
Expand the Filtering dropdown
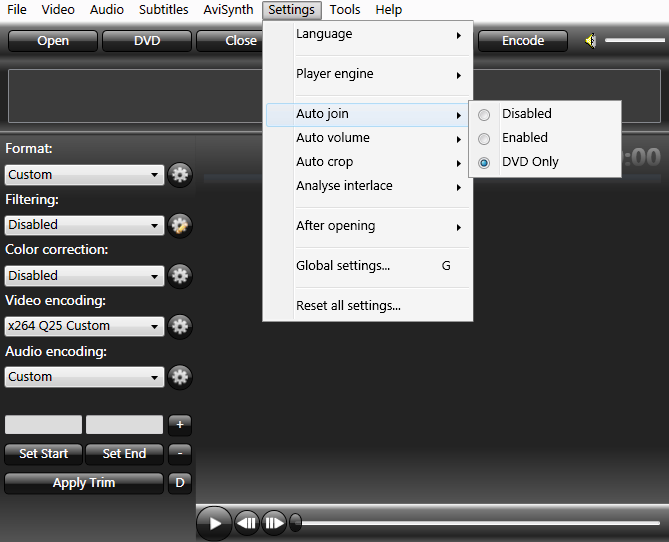pos(84,225)
